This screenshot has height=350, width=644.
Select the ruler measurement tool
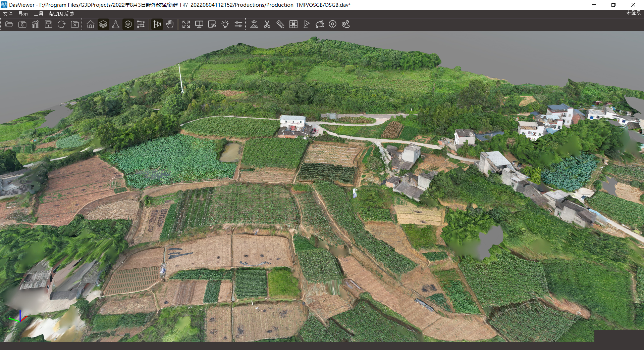[x=280, y=24]
